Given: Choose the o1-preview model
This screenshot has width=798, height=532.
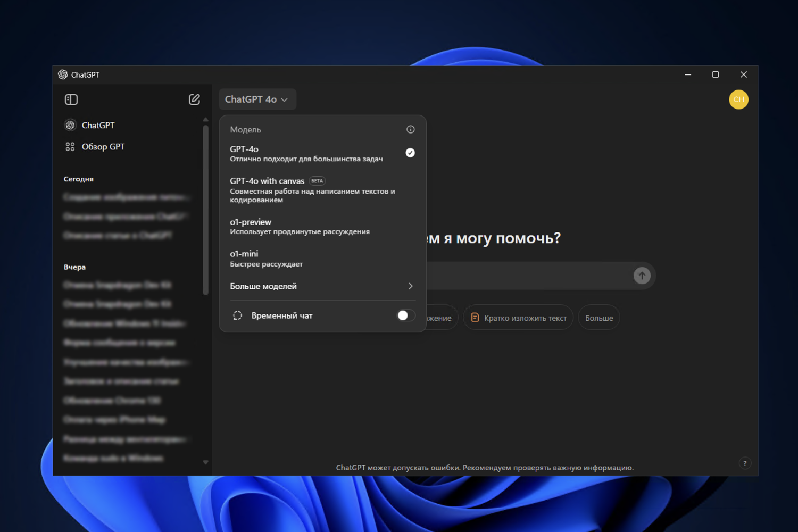Looking at the screenshot, I should click(322, 226).
